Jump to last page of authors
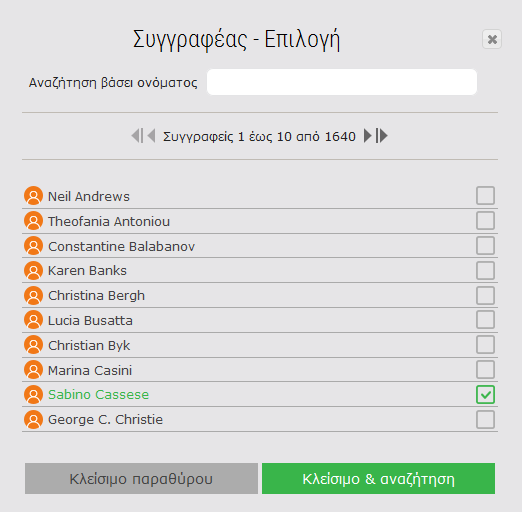This screenshot has width=522, height=512. pyautogui.click(x=382, y=136)
